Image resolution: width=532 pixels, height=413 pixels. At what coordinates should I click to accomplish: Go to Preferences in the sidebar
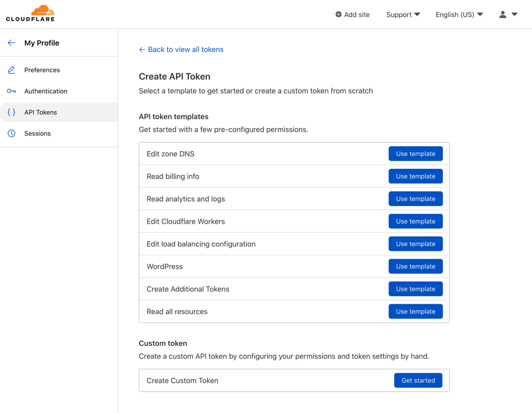[x=42, y=70]
